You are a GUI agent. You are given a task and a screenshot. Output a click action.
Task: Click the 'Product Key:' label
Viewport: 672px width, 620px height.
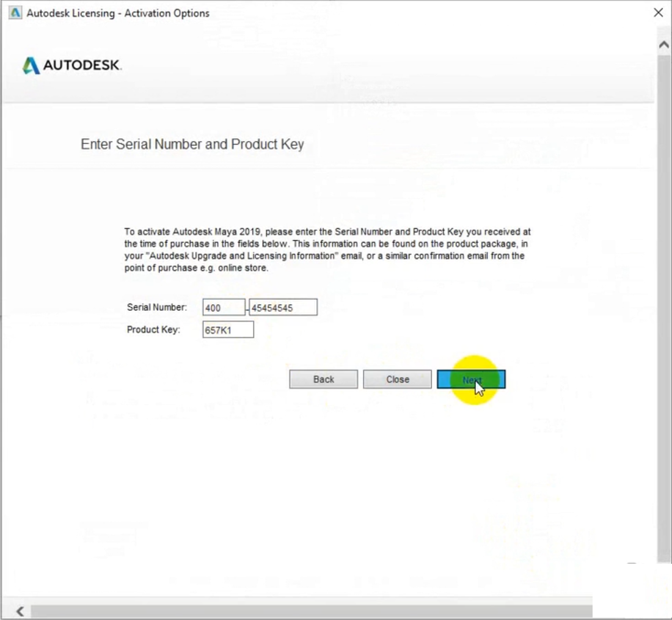pyautogui.click(x=153, y=329)
